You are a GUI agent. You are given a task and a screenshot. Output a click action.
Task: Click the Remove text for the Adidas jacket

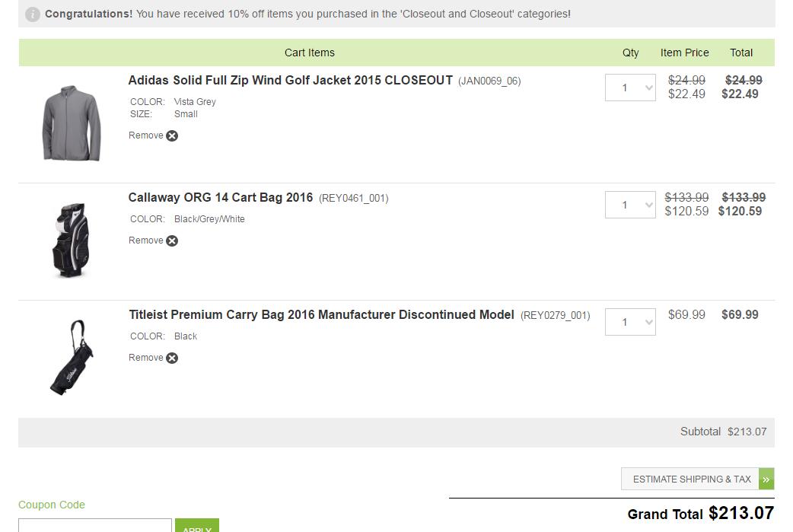pyautogui.click(x=145, y=135)
